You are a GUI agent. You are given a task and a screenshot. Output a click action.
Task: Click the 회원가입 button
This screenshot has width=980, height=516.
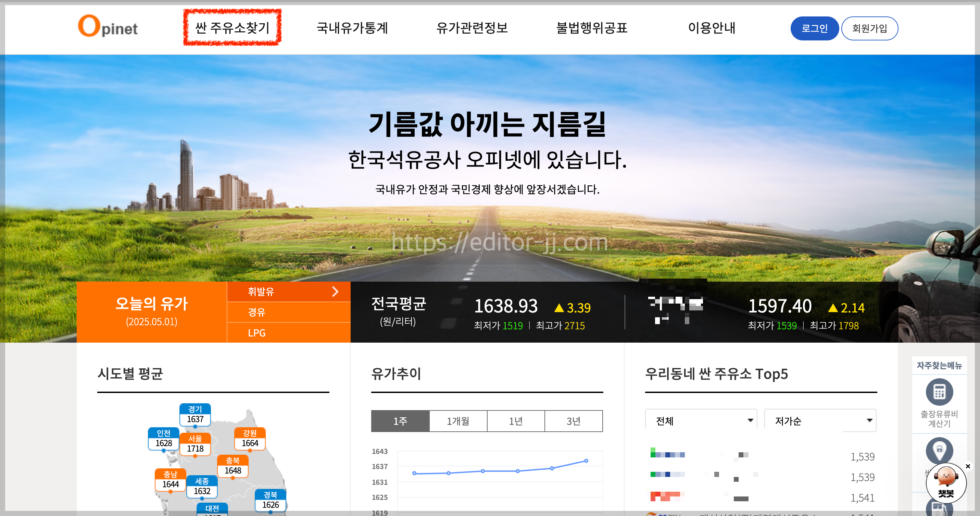870,28
